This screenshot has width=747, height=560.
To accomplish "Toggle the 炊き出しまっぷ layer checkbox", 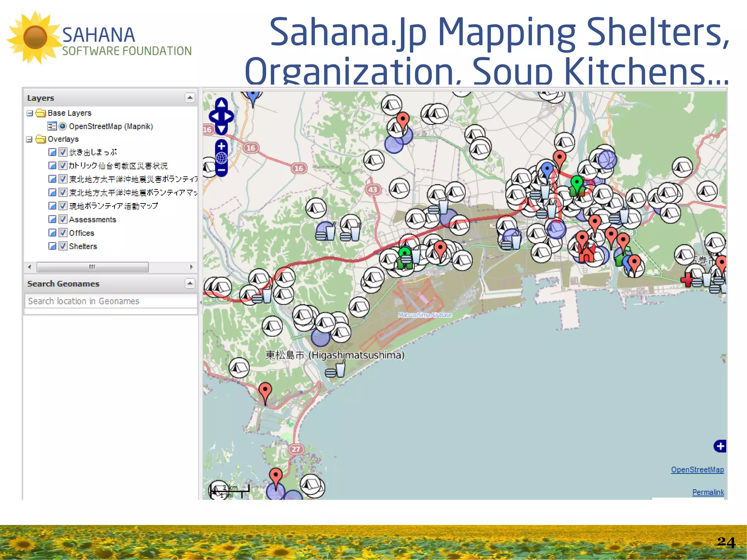I will (x=63, y=152).
